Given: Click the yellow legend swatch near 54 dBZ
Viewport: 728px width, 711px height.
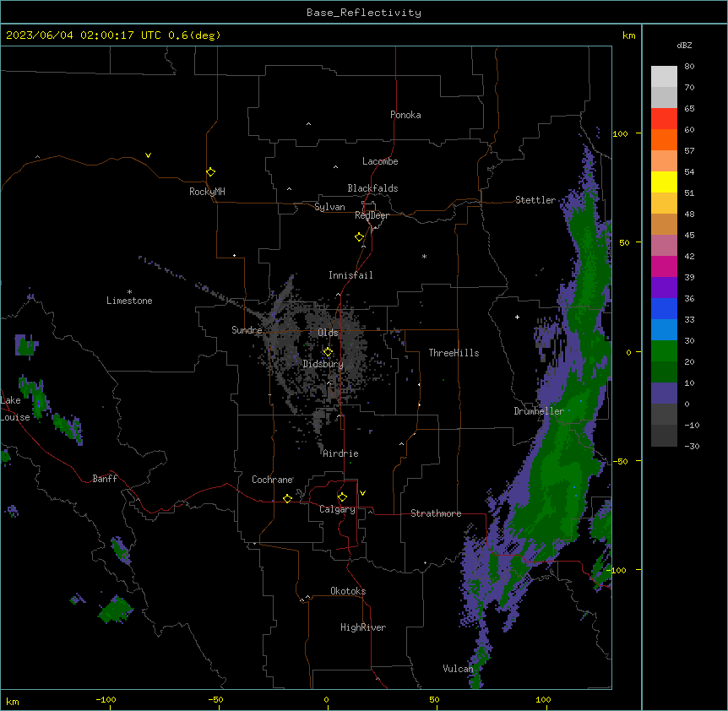Looking at the screenshot, I should pyautogui.click(x=664, y=182).
